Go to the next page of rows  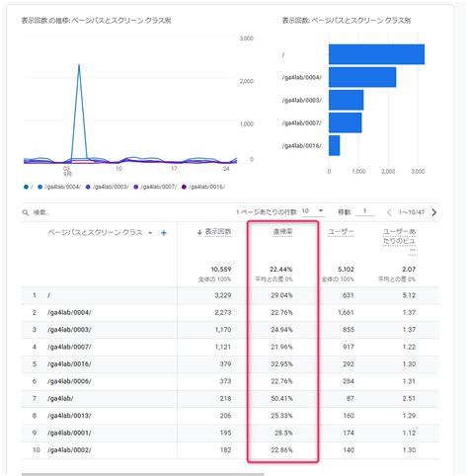pos(434,212)
